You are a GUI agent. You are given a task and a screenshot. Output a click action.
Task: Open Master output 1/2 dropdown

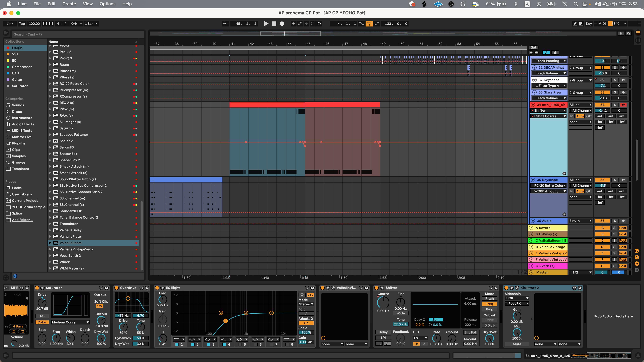(x=580, y=273)
